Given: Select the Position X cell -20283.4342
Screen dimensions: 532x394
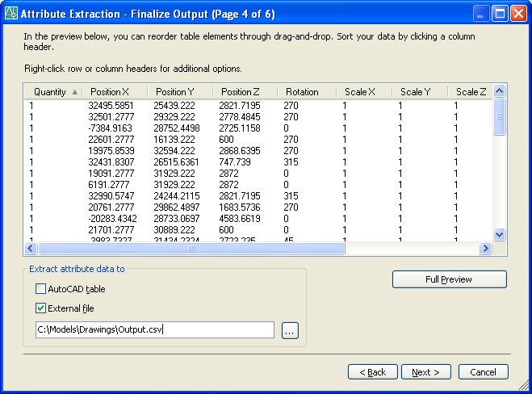Looking at the screenshot, I should click(112, 219).
